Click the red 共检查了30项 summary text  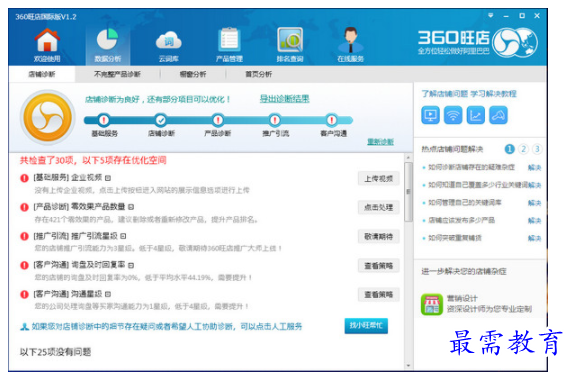93,160
